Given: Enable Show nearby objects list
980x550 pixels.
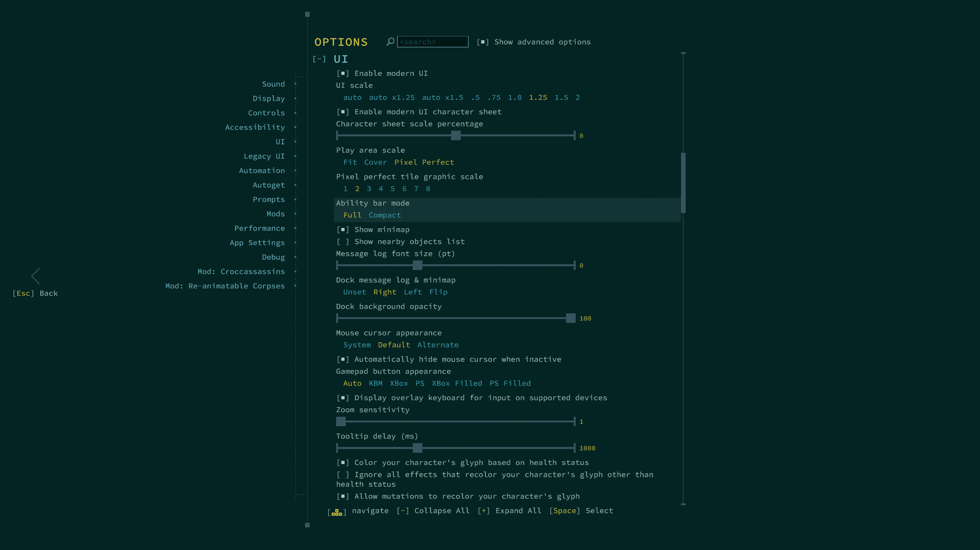Looking at the screenshot, I should [343, 242].
